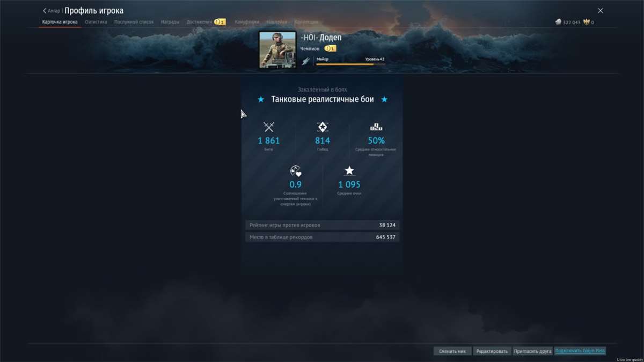The width and height of the screenshot is (644, 362).
Task: Click the left blue star by Танковые реалистичные бои
Action: point(261,99)
